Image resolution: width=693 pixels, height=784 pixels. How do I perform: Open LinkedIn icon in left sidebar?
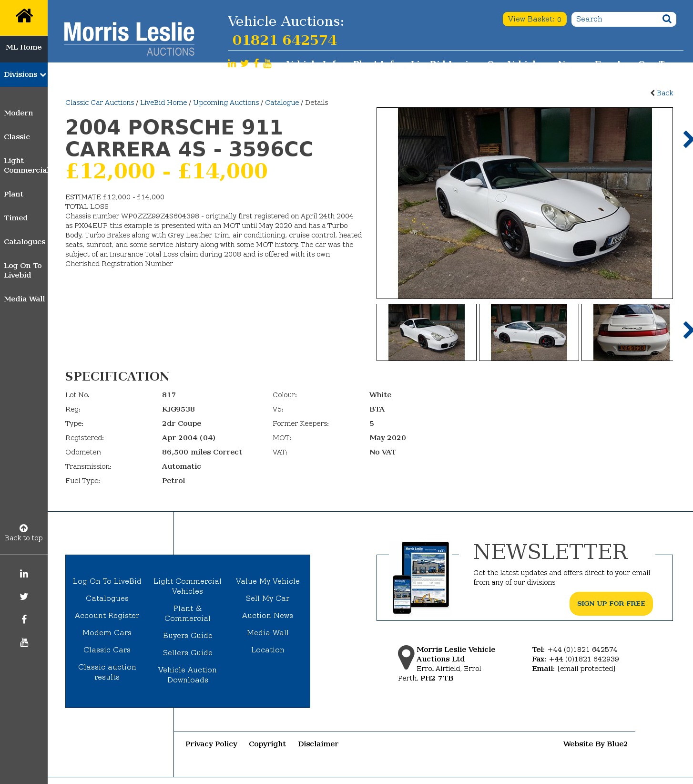click(x=24, y=574)
